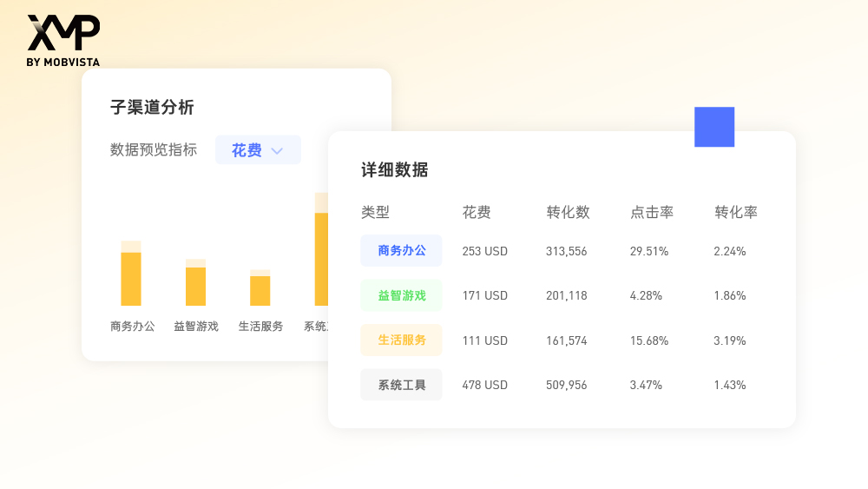Click the 4.28% click rate value
The image size is (868, 489).
coord(646,295)
